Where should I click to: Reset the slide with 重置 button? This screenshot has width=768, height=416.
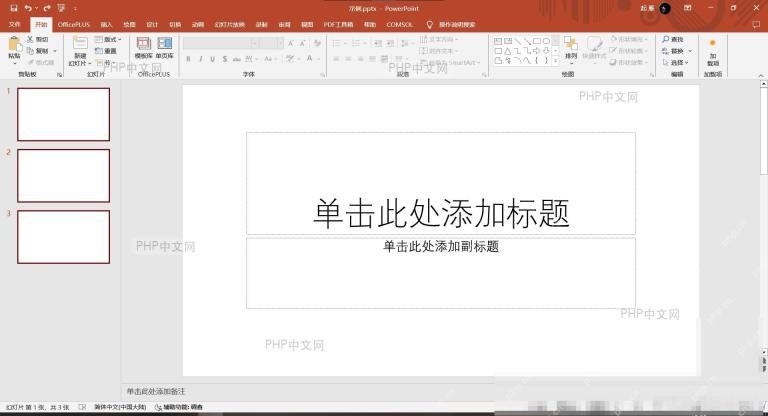coord(106,51)
